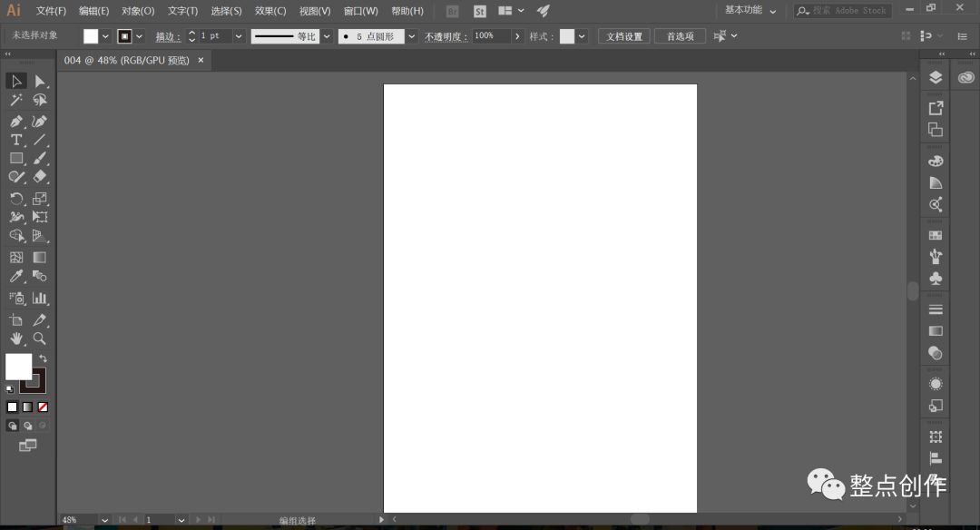Click the 首选项 button
The width and height of the screenshot is (980, 530).
coord(680,36)
